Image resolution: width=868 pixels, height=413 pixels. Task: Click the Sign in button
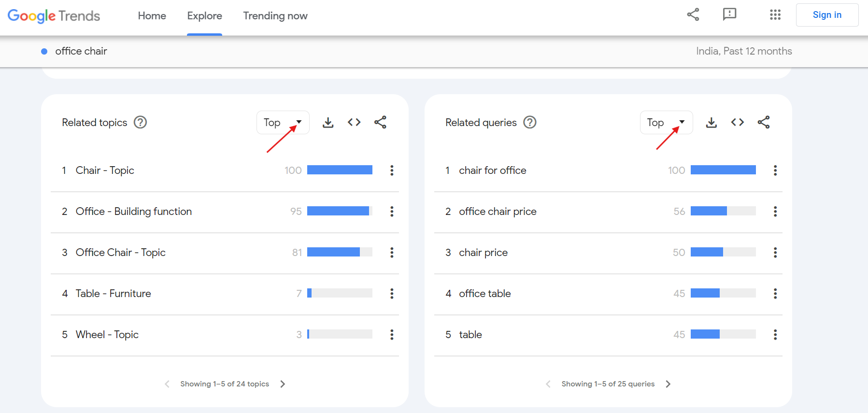click(x=826, y=15)
